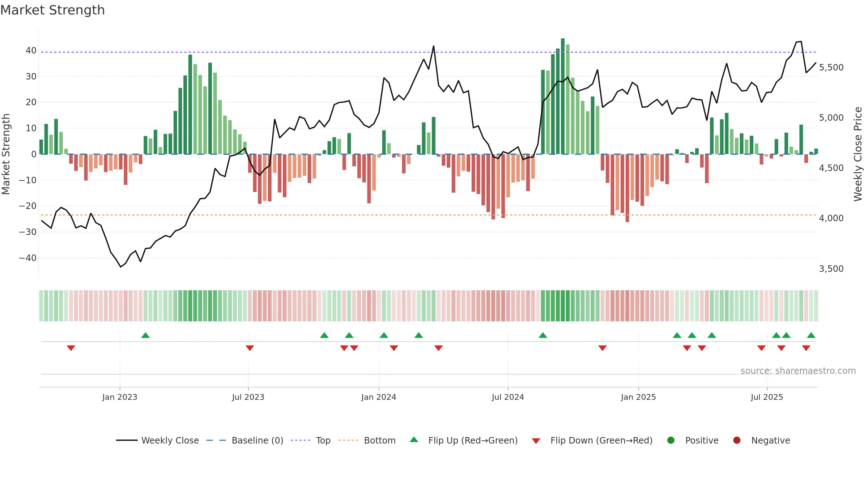Toggle the Positive legend label
Viewport: 868px width, 488px height.
pos(702,440)
